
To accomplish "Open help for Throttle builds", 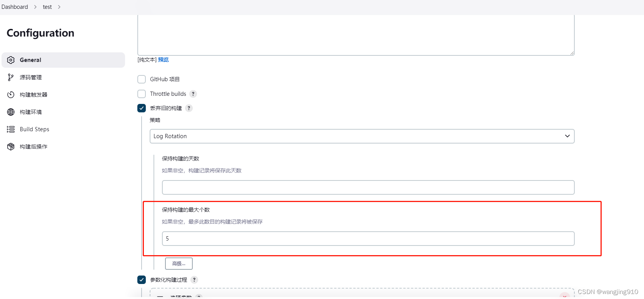I will [193, 94].
